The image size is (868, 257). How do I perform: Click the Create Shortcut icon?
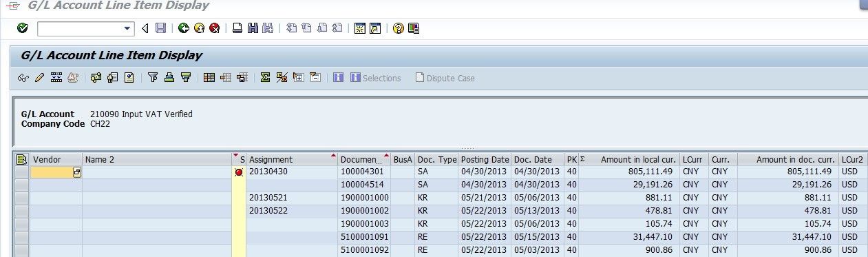point(375,28)
